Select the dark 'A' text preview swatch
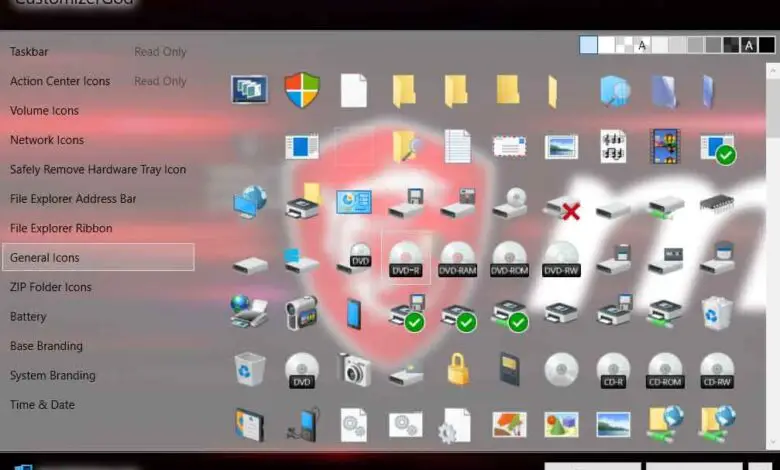This screenshot has height=470, width=780. [x=749, y=45]
